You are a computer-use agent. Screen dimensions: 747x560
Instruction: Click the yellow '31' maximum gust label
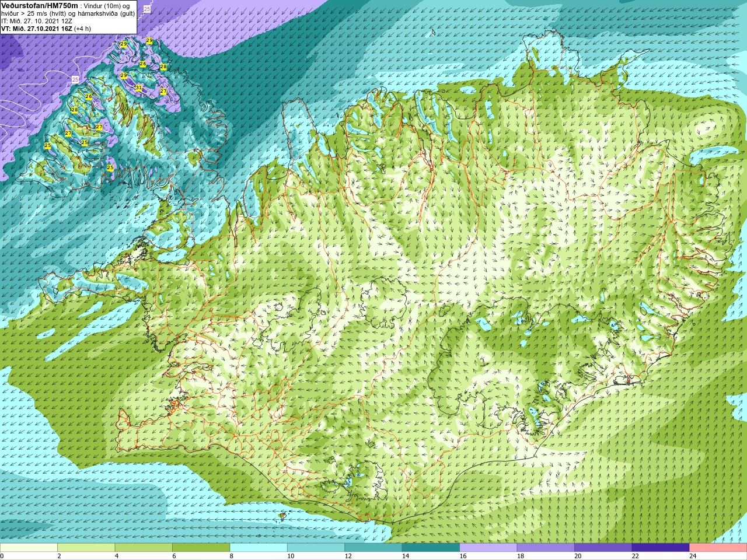[x=138, y=88]
